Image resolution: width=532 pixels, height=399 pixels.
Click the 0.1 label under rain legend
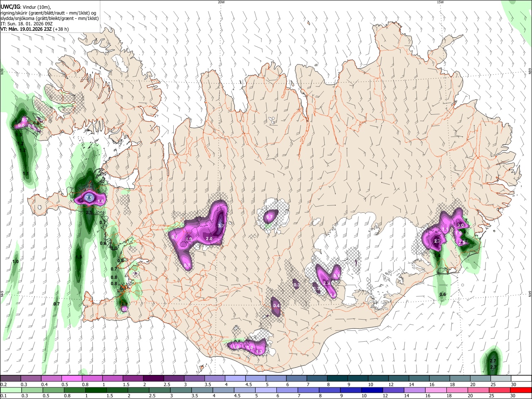click(x=4, y=396)
